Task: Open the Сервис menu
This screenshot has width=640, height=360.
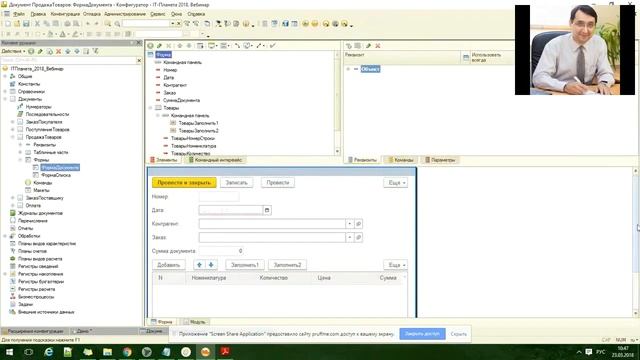Action: coord(158,14)
